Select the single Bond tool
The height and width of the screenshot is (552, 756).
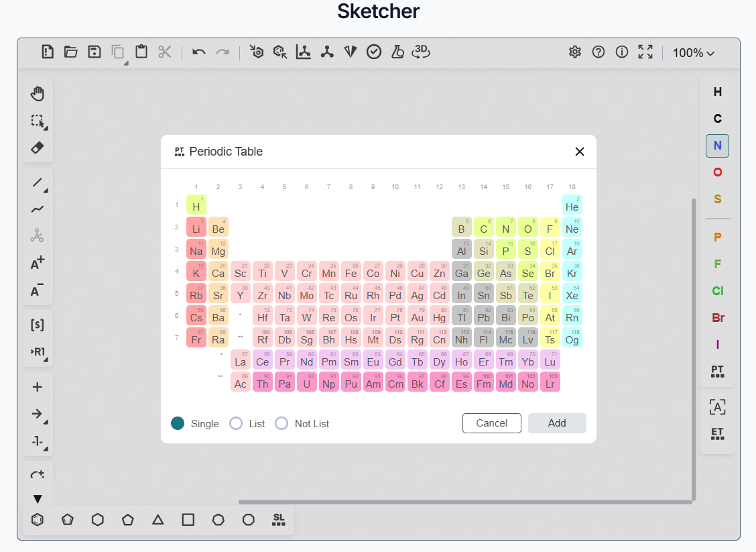coord(38,183)
